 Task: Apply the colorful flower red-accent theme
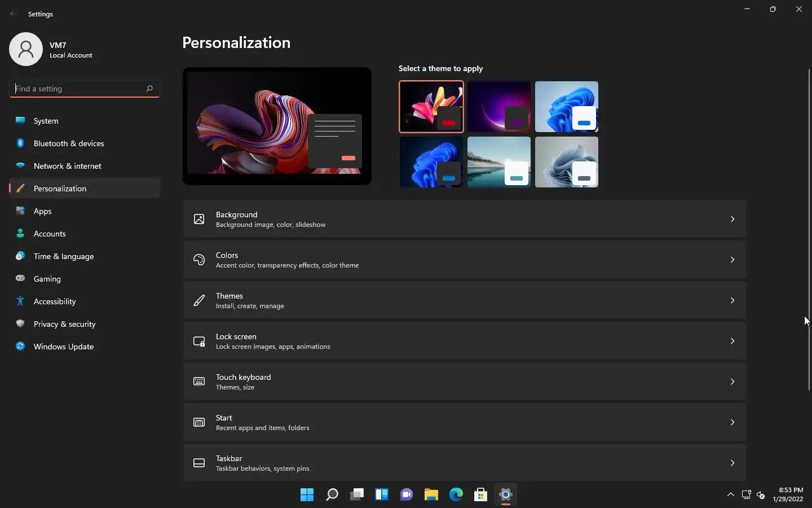click(431, 107)
